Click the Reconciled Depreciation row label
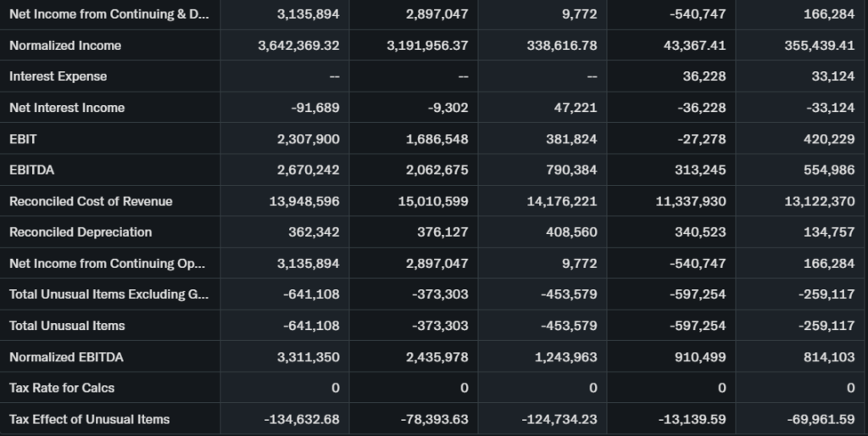The height and width of the screenshot is (436, 868). coord(81,232)
